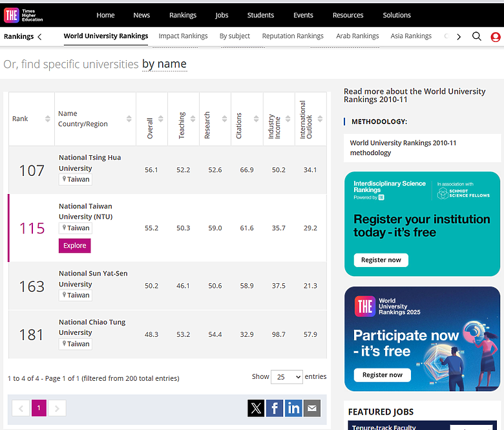The image size is (504, 430).
Task: Register now on Interdisciplinary Science banner
Action: (381, 260)
